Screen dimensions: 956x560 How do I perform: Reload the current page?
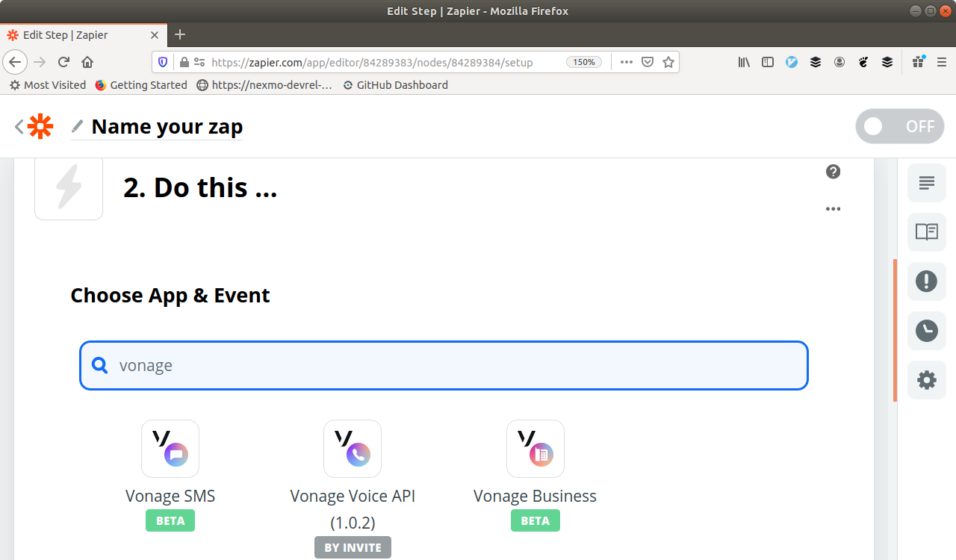coord(63,62)
